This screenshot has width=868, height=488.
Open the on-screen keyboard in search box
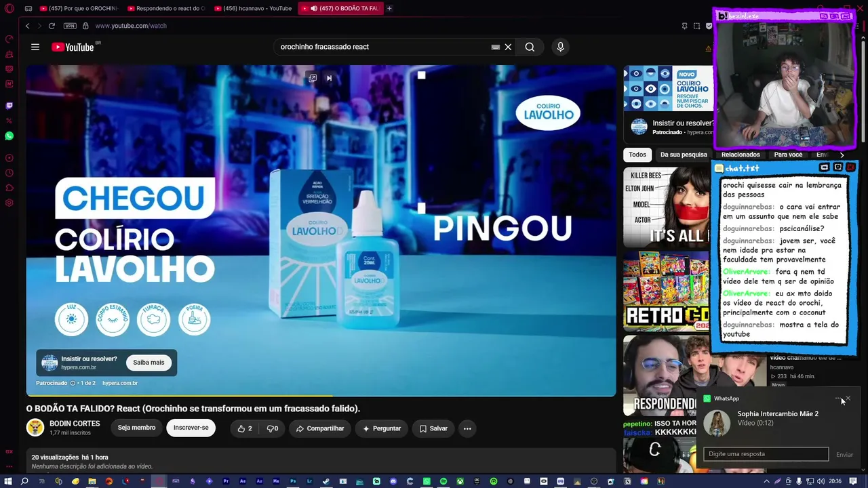pos(496,47)
